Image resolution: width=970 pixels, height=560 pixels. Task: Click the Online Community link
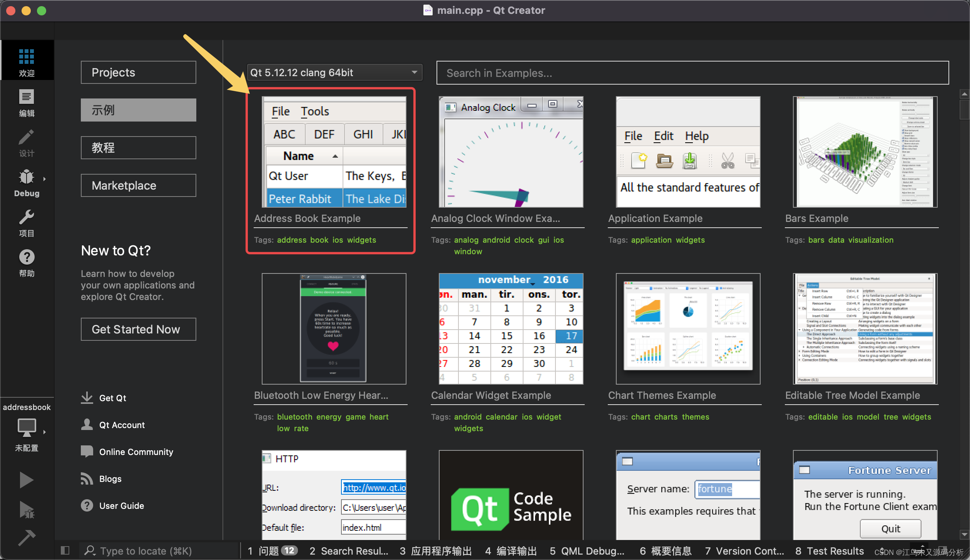(x=136, y=452)
